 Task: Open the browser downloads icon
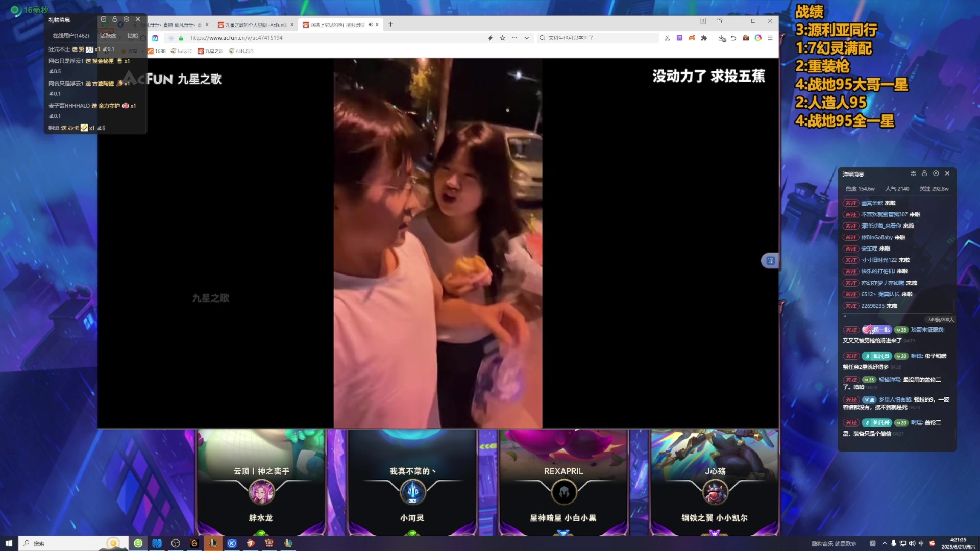coord(721,38)
